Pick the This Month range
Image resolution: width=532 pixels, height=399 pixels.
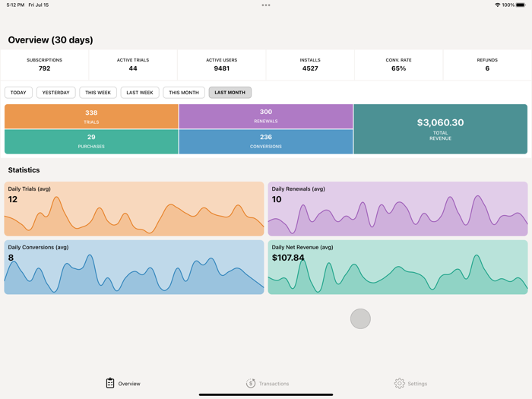pyautogui.click(x=184, y=93)
